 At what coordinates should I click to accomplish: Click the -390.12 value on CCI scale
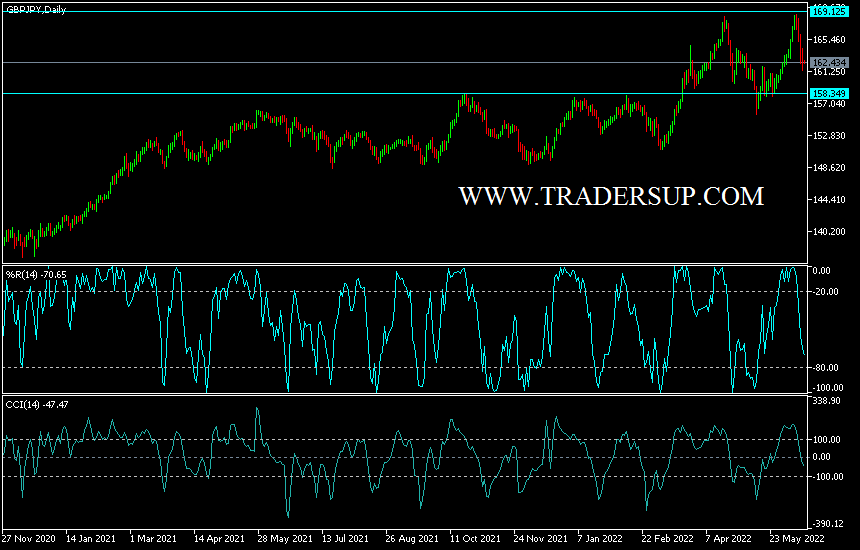point(828,524)
